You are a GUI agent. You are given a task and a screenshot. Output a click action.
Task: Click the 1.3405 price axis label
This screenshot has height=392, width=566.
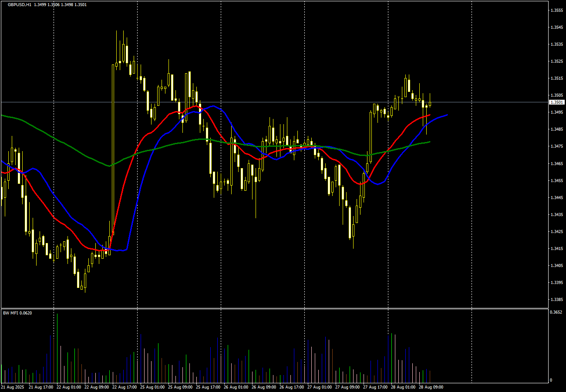(557, 265)
